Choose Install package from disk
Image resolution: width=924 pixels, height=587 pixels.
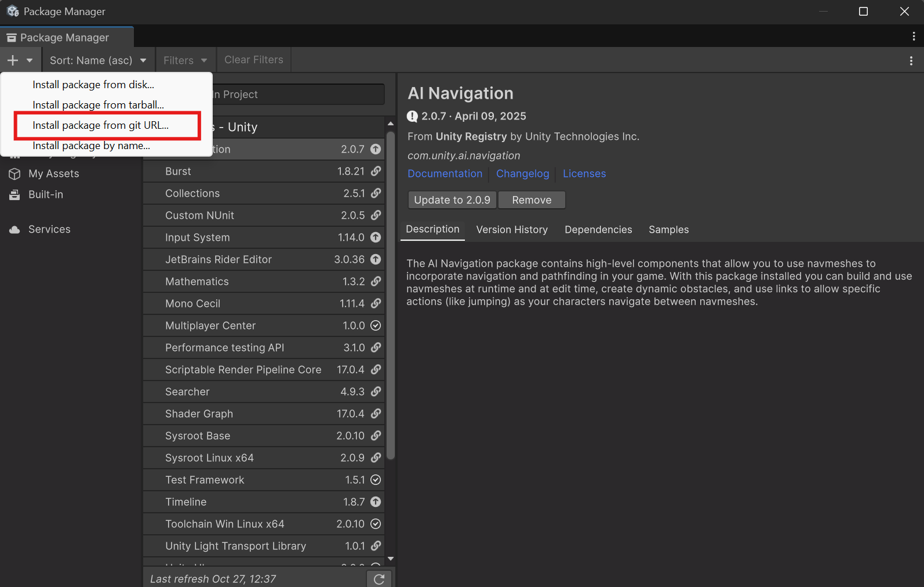93,85
